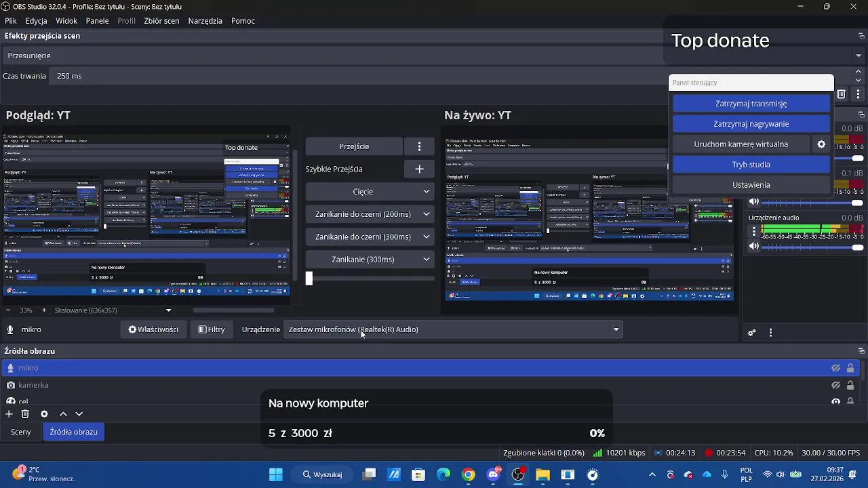
Task: Show hidden system tray icons
Action: pos(652,474)
